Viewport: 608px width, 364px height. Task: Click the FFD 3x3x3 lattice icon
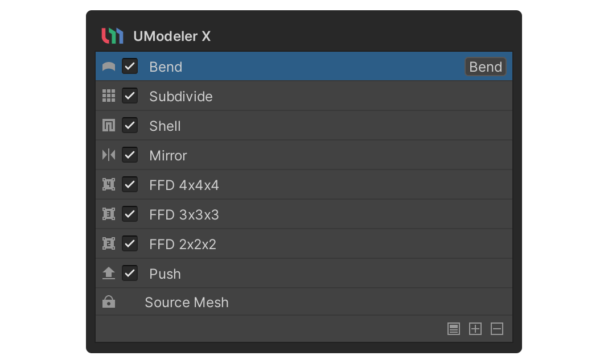click(x=108, y=214)
